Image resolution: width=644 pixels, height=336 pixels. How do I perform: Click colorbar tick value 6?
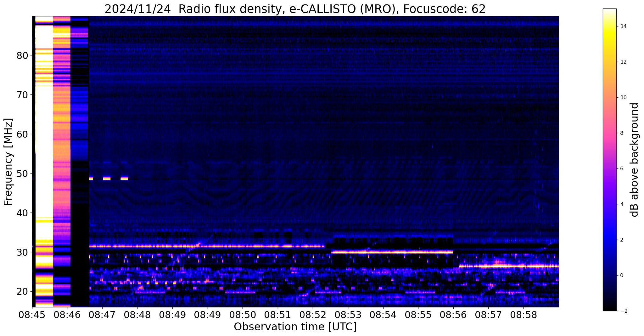621,169
